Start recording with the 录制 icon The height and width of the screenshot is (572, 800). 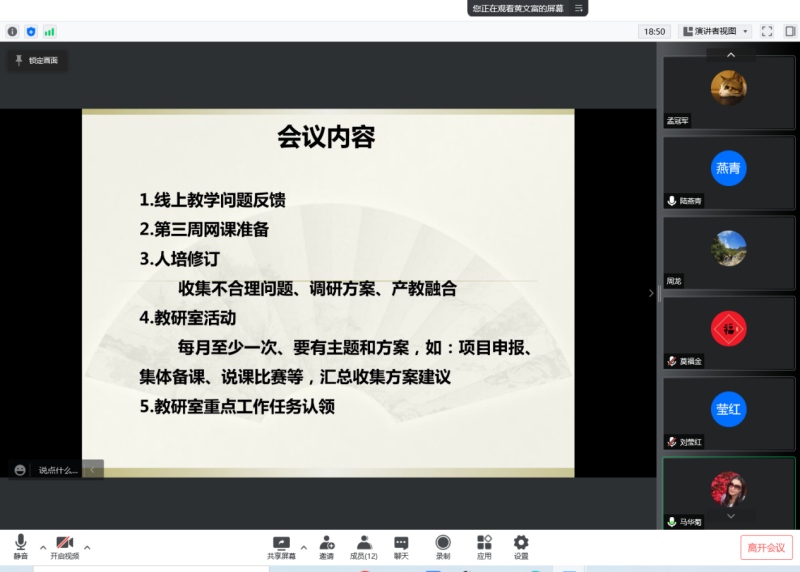click(443, 546)
